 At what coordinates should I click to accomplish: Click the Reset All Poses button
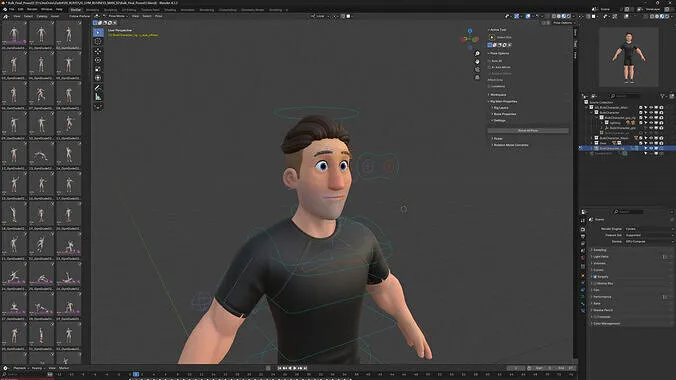click(x=528, y=130)
